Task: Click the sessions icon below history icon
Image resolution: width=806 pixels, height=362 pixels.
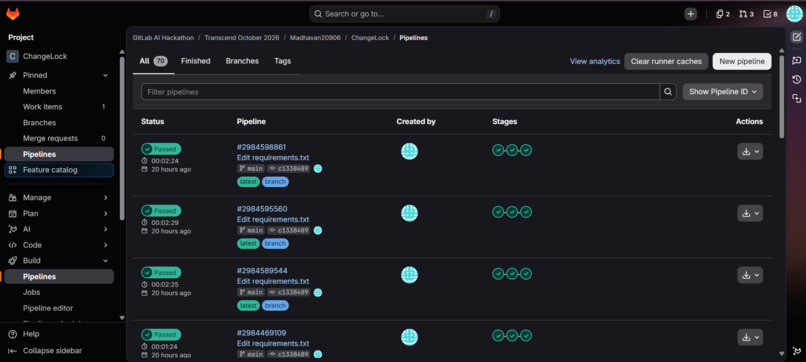Action: [x=796, y=98]
